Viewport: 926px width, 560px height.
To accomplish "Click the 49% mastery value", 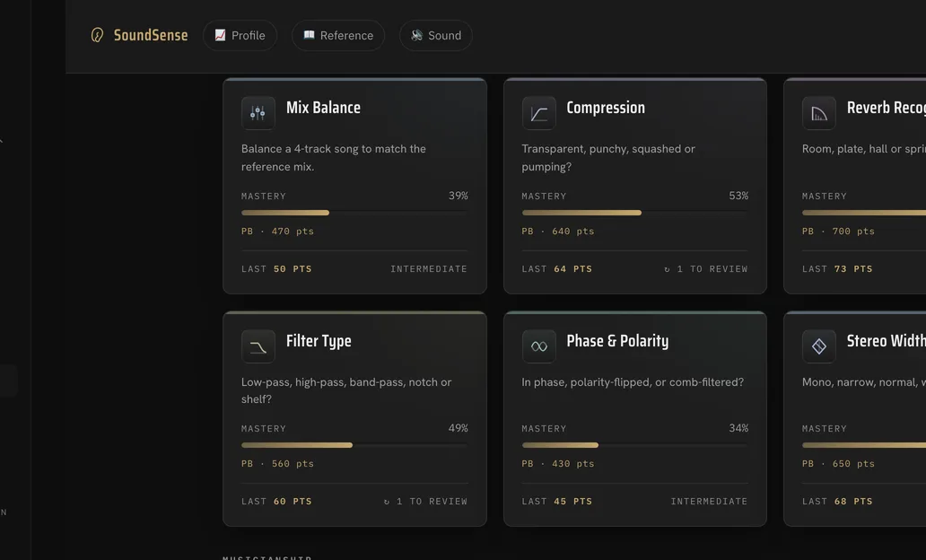I will click(x=459, y=428).
